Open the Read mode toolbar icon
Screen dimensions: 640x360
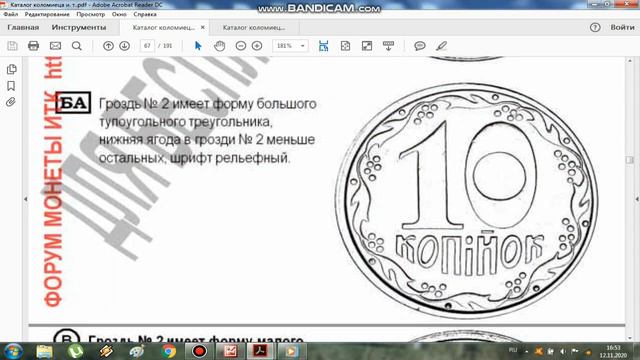(388, 46)
